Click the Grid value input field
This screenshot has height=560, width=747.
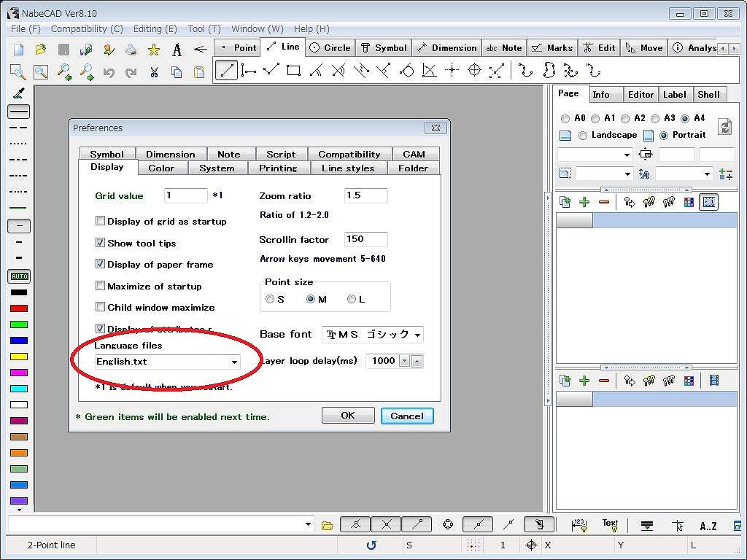tap(186, 195)
